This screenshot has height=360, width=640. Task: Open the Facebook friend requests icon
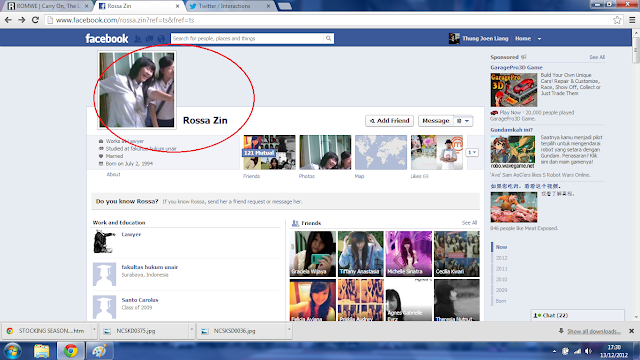point(138,39)
